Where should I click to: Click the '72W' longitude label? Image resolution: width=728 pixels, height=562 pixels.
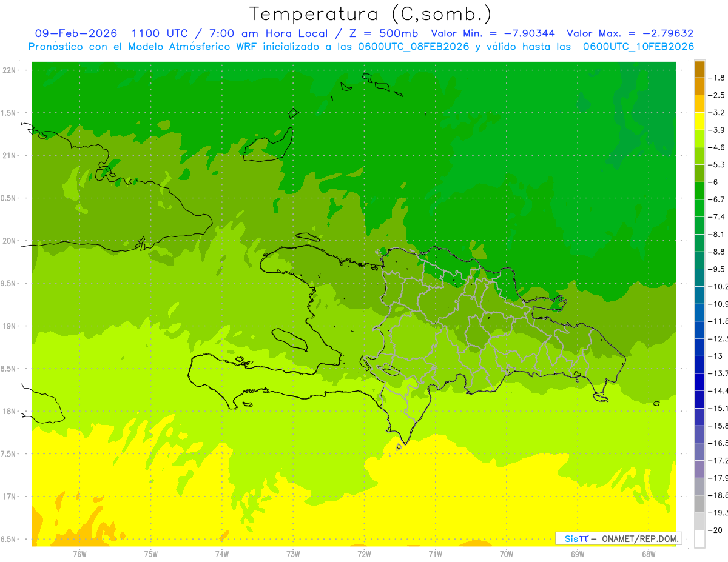[x=364, y=554]
